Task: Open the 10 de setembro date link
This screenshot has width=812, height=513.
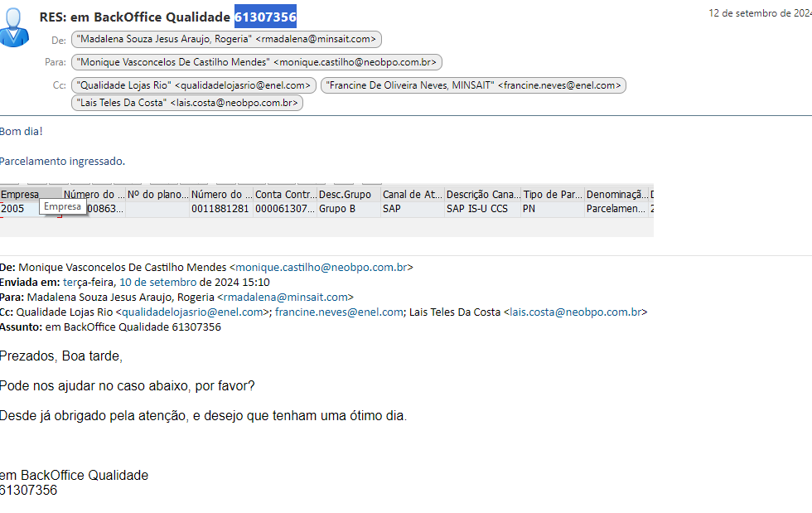Action: (x=158, y=283)
